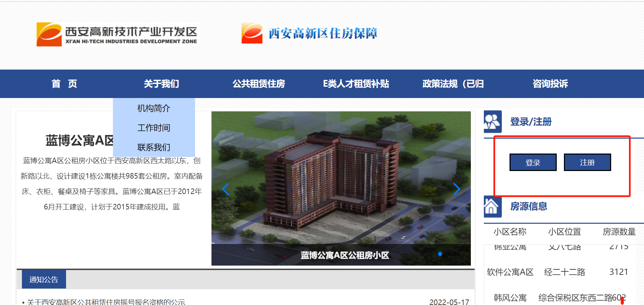
Task: Open the 首页 navigation item
Action: pos(64,84)
